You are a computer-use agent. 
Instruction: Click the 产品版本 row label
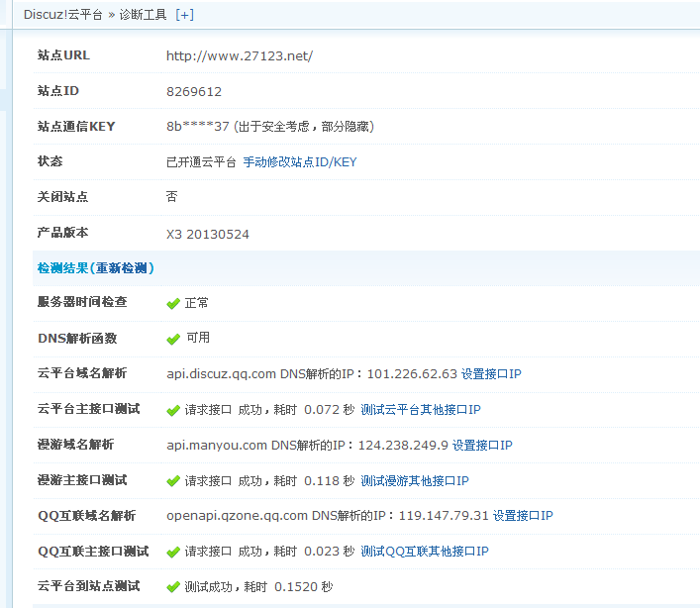(x=63, y=233)
